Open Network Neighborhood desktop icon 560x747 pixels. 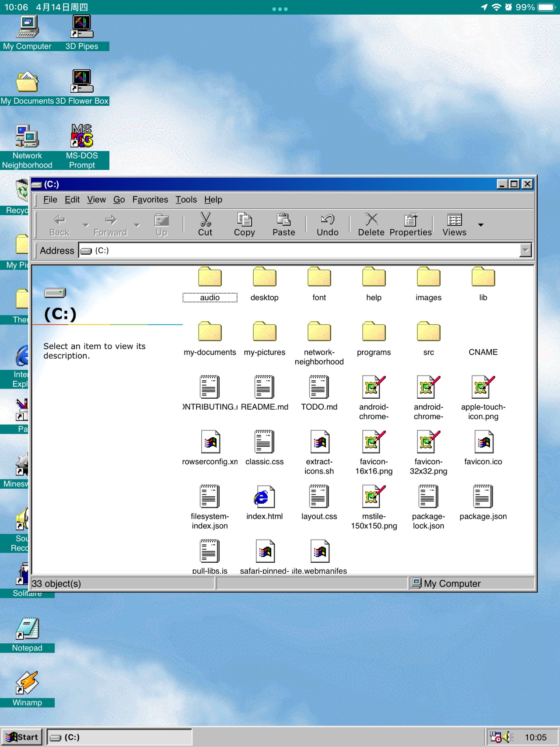[x=27, y=147]
